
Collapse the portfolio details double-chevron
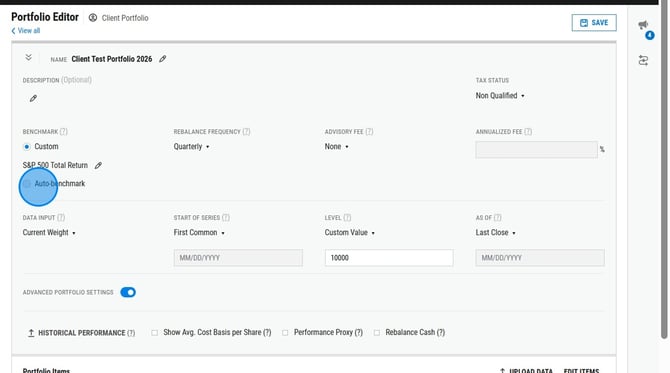point(29,57)
